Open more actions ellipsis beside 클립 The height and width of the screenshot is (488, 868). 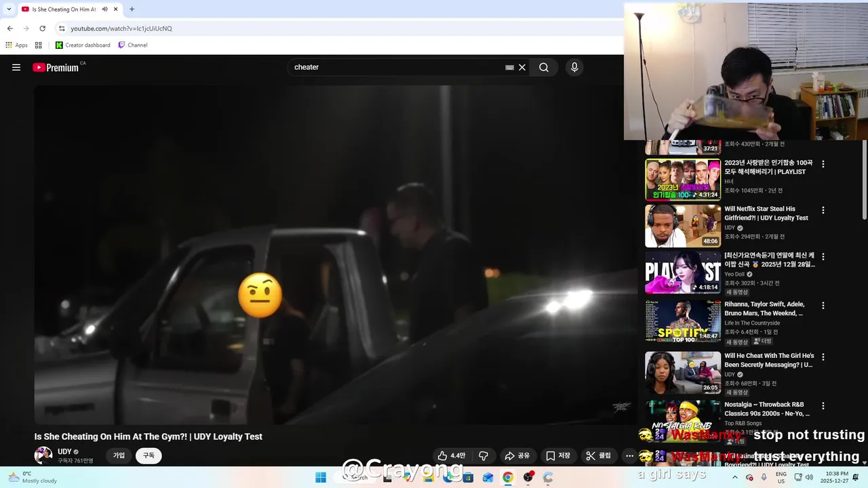coord(629,455)
